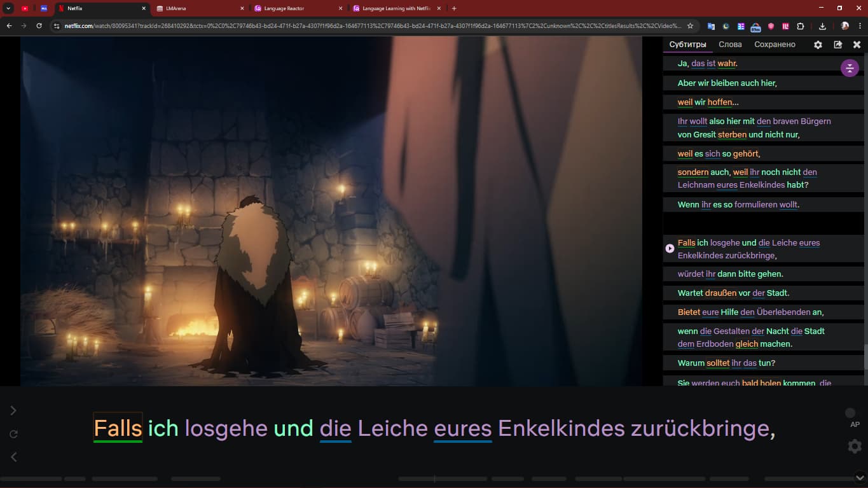Image resolution: width=868 pixels, height=488 pixels.
Task: Click the purple collapse-to-current-line button
Action: pyautogui.click(x=850, y=68)
